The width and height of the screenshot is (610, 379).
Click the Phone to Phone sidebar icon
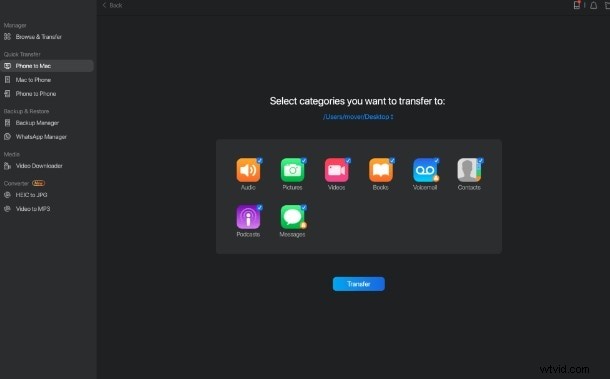coord(7,94)
